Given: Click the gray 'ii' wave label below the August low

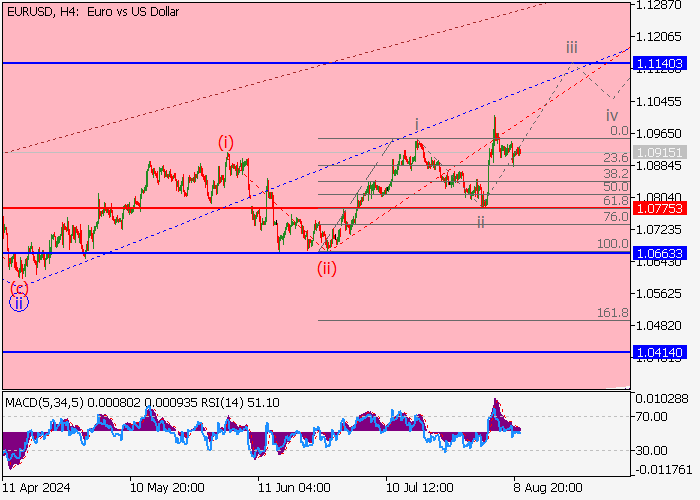Looking at the screenshot, I should tap(480, 222).
